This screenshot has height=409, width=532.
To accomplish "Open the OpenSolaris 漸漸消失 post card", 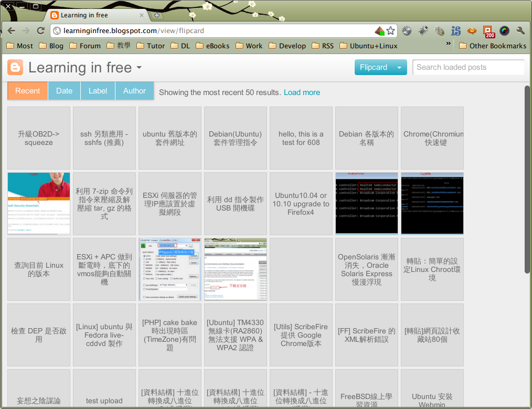I will coord(366,269).
